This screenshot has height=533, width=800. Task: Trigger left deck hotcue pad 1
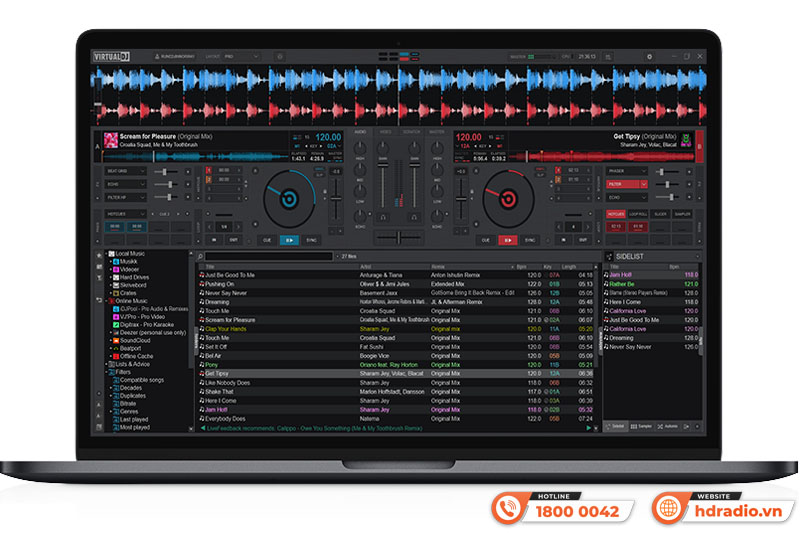(115, 226)
